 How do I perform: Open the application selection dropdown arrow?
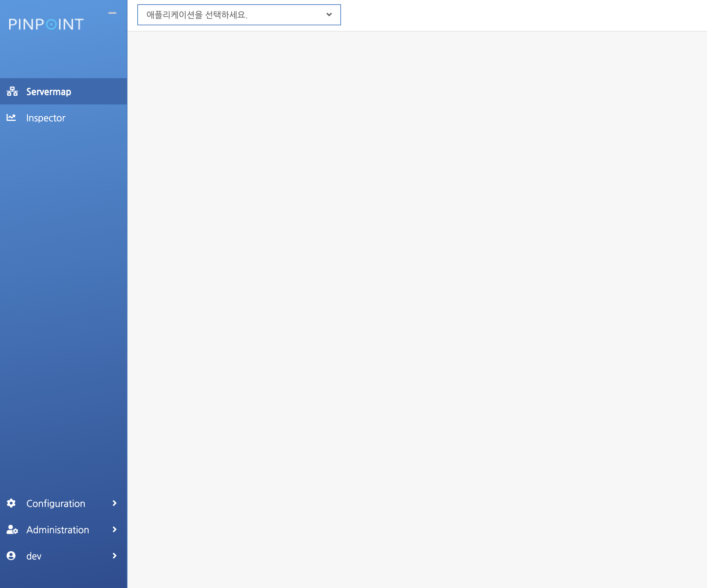tap(329, 14)
